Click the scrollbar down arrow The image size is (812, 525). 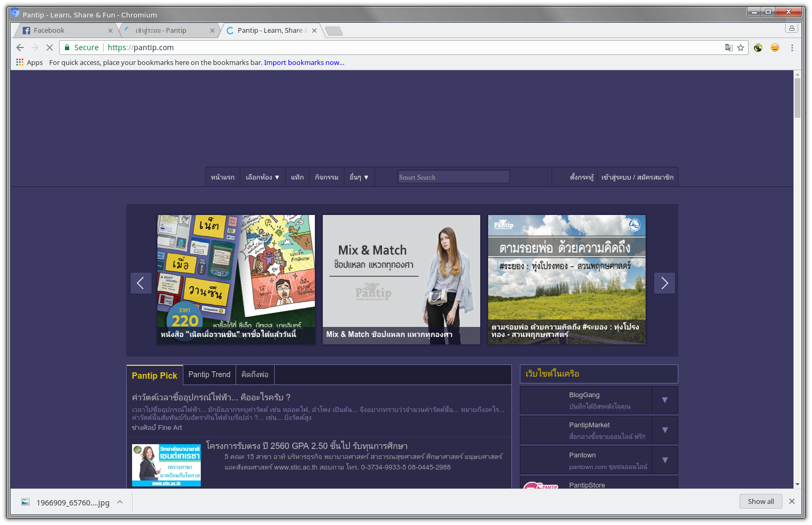pyautogui.click(x=797, y=484)
